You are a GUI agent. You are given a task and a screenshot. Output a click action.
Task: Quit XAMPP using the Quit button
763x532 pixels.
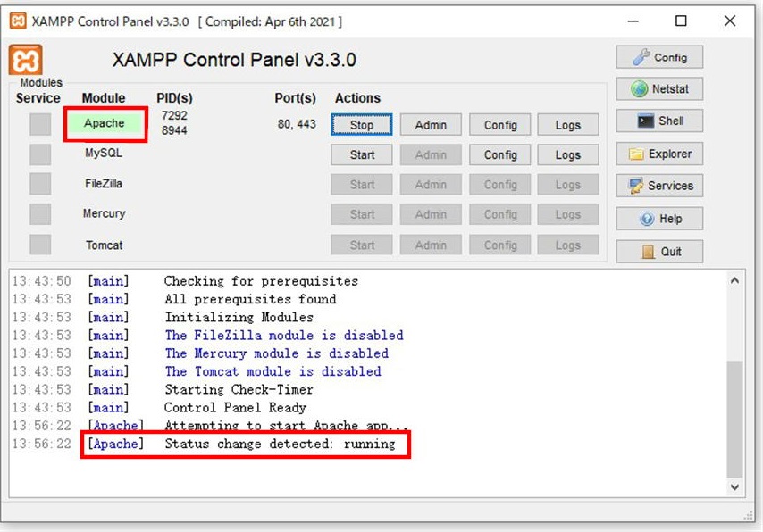659,252
